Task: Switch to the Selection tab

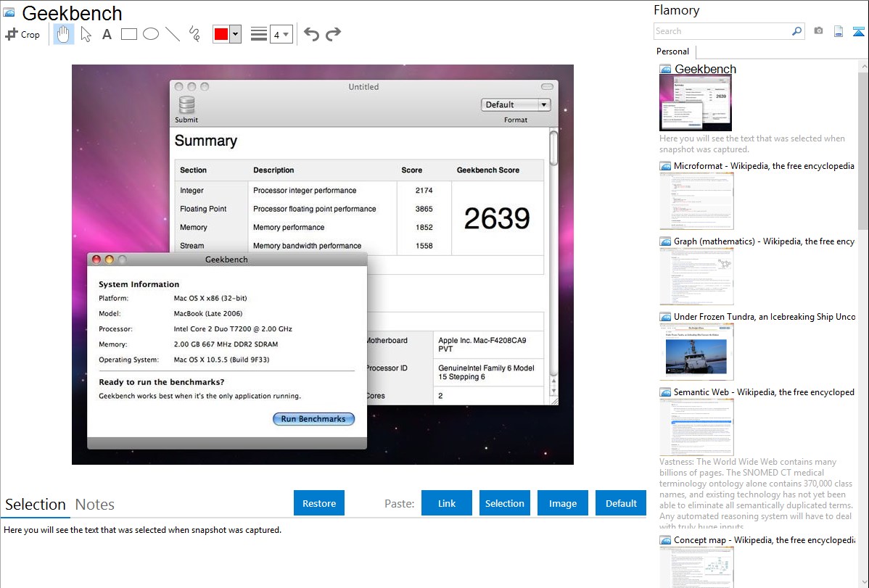Action: [x=36, y=505]
